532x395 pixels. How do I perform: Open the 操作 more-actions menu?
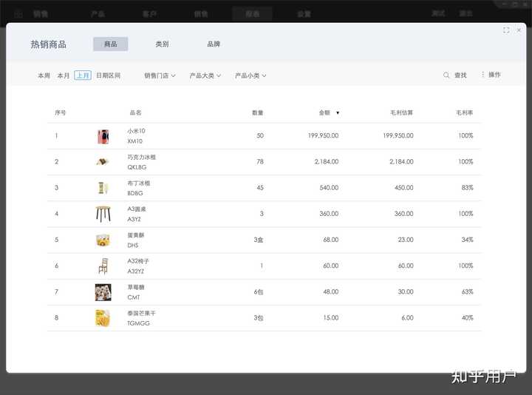[491, 75]
